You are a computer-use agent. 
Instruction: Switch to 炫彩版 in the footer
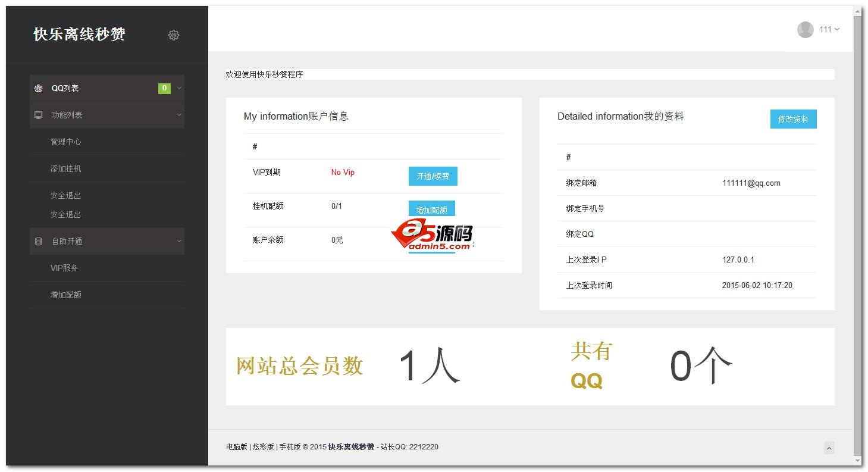click(x=263, y=447)
